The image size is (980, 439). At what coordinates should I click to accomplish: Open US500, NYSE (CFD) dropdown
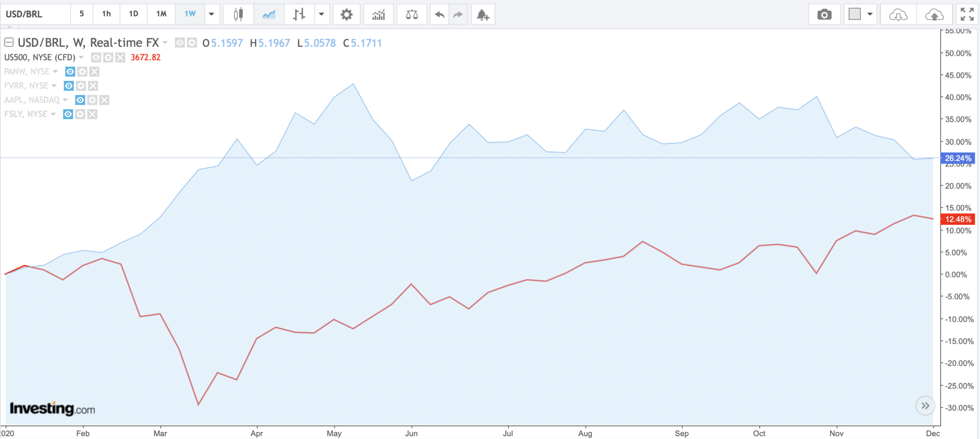point(81,57)
